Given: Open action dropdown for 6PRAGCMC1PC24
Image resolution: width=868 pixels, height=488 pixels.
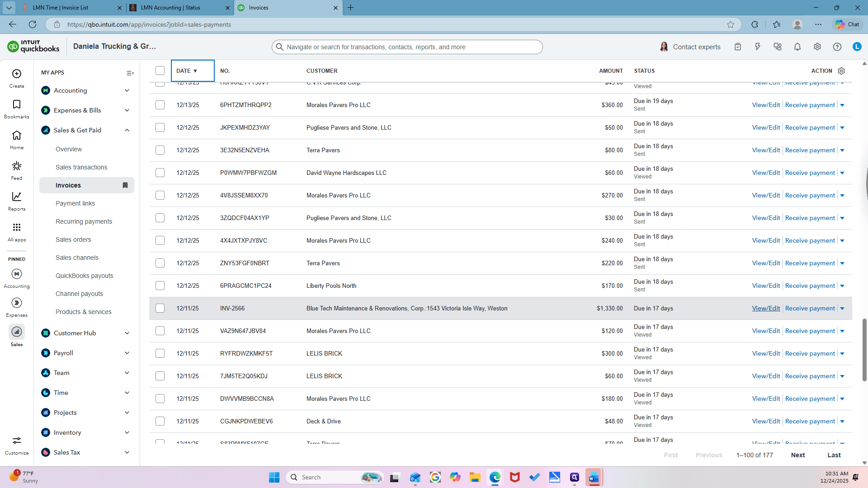Looking at the screenshot, I should (842, 286).
